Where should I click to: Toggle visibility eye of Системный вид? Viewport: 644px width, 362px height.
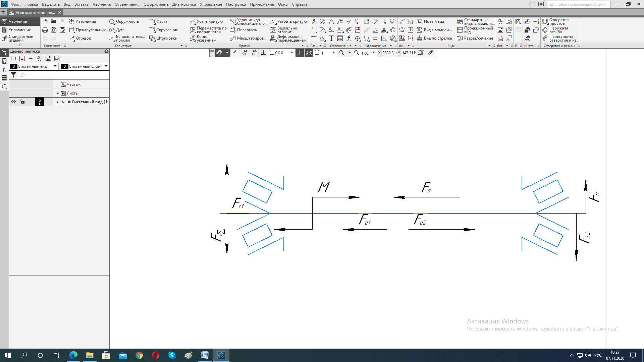coord(13,102)
